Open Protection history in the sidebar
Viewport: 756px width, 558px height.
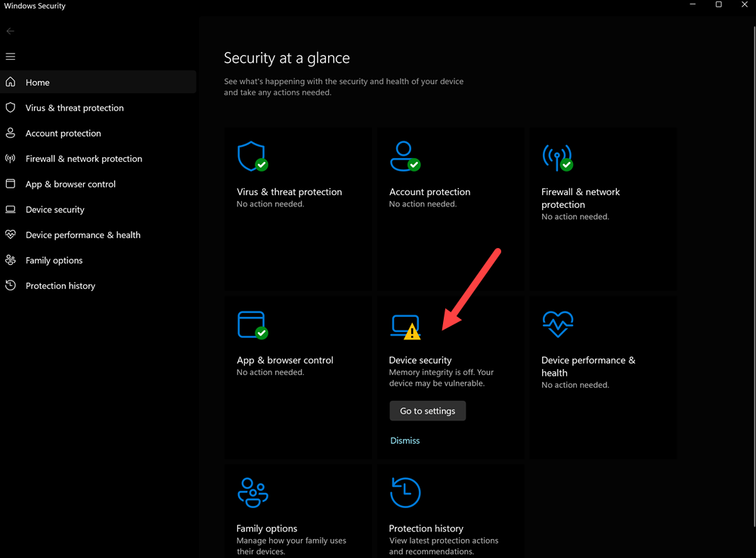(x=60, y=287)
